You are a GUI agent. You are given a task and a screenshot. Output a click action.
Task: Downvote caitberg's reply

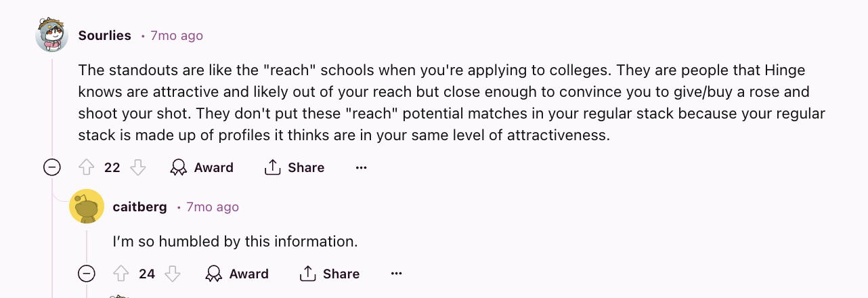[173, 274]
